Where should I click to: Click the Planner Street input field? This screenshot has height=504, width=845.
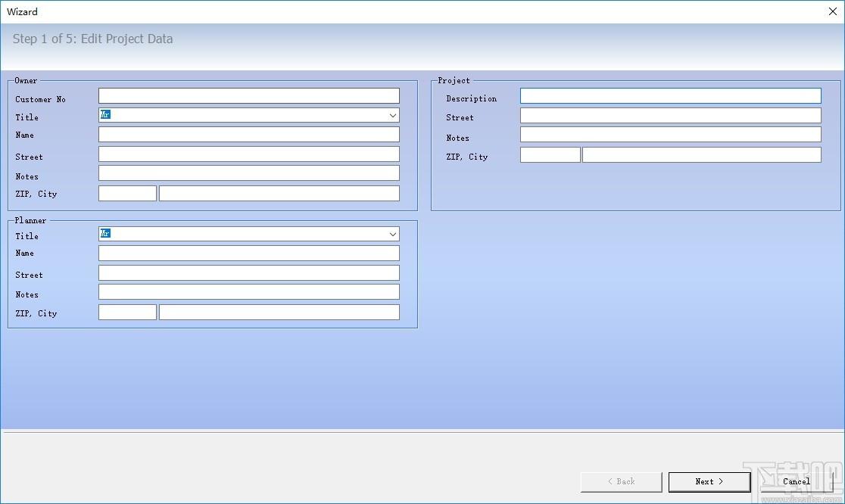coord(249,272)
